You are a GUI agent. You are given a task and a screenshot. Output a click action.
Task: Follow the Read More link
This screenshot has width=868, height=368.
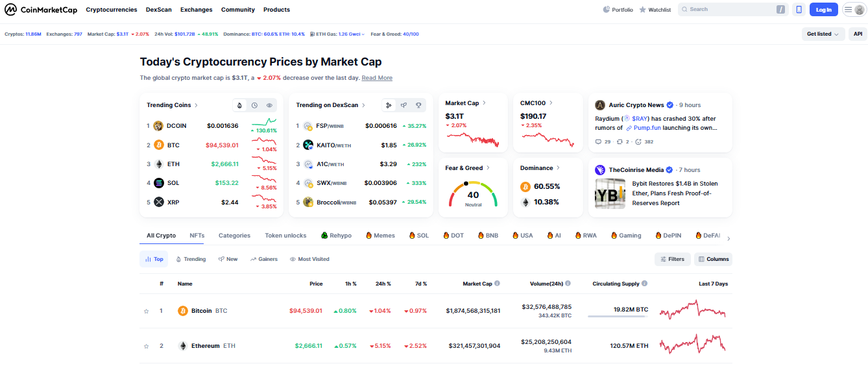coord(377,78)
